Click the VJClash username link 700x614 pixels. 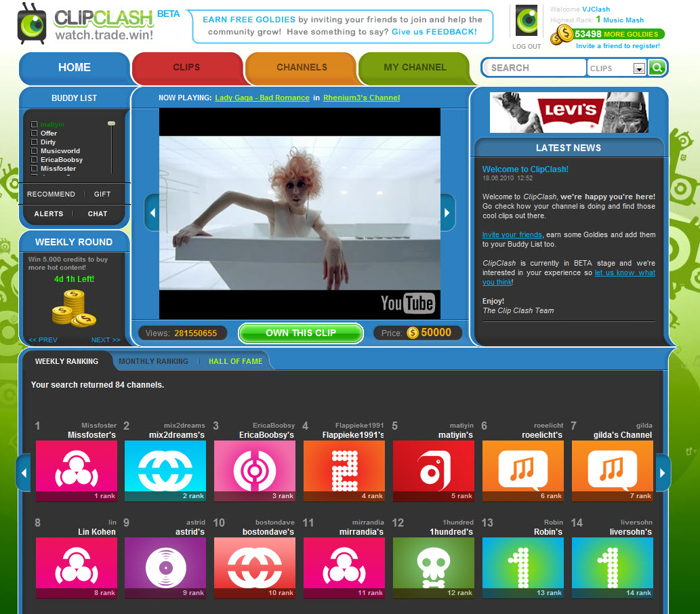[x=596, y=9]
